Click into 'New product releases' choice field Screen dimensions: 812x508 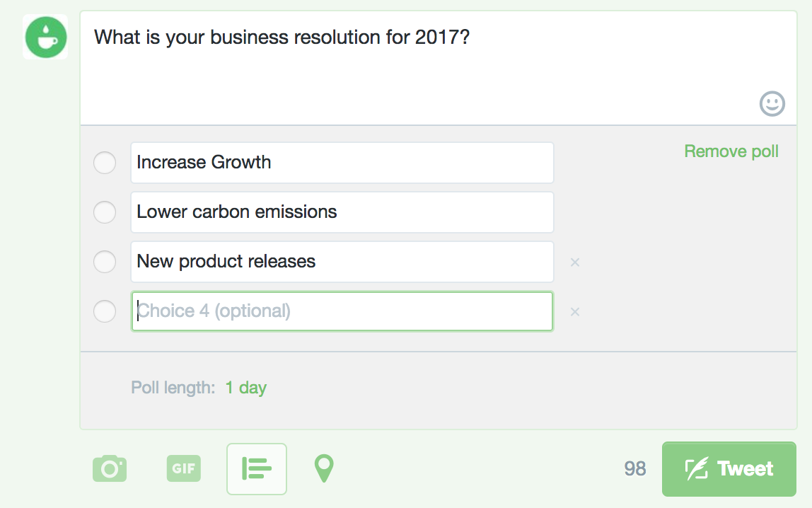342,262
